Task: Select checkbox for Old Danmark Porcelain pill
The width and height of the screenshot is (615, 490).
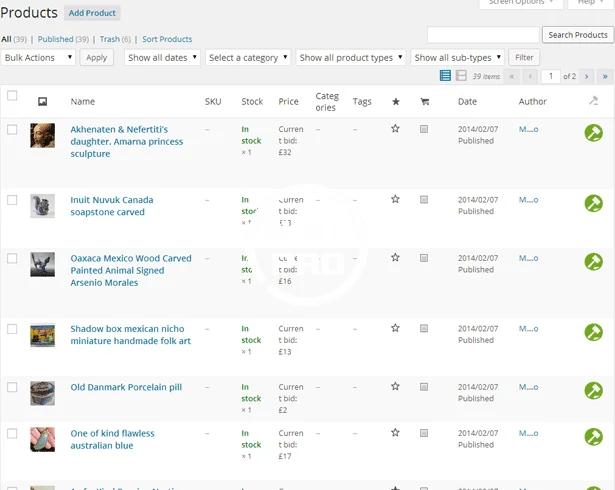Action: [12, 387]
